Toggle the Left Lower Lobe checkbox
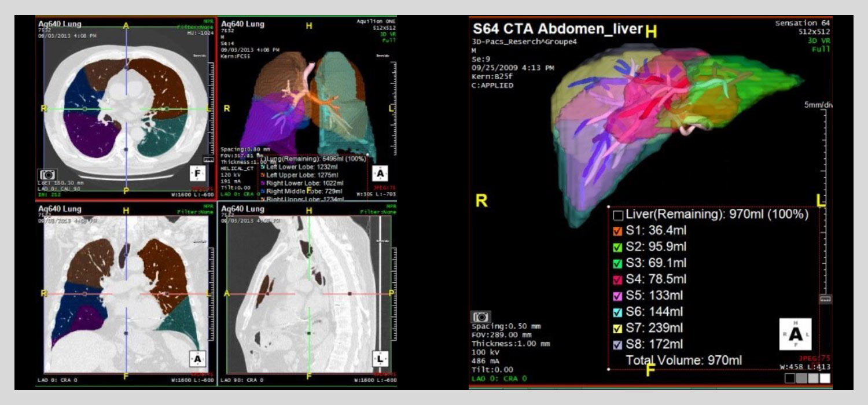868x405 pixels. point(263,167)
